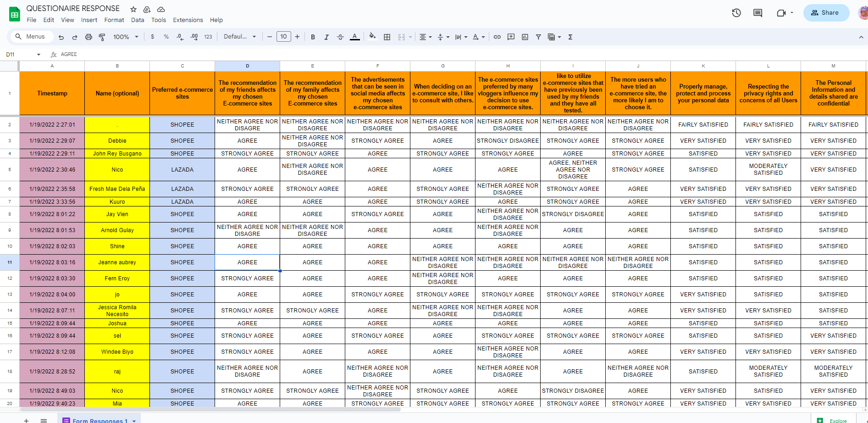
Task: Star the QUESTIONAIRE RESPONSE document
Action: click(x=133, y=9)
